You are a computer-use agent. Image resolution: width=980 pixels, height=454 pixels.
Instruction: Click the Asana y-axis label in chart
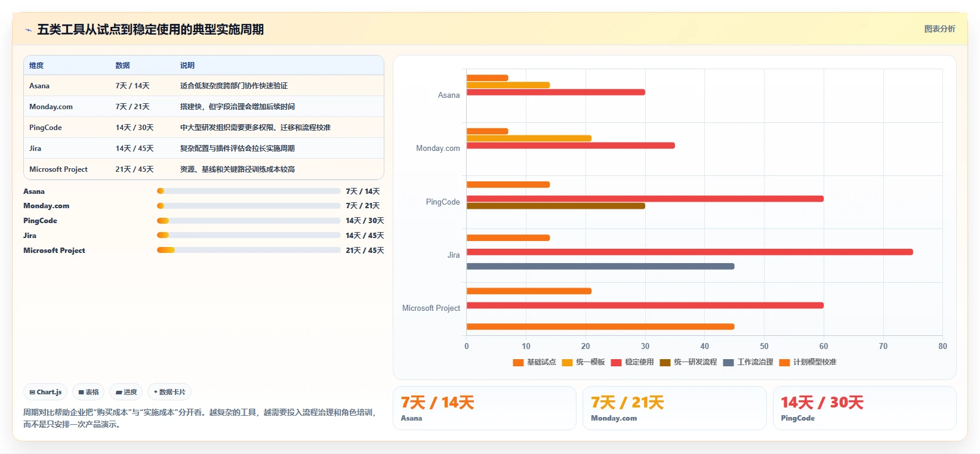click(449, 95)
